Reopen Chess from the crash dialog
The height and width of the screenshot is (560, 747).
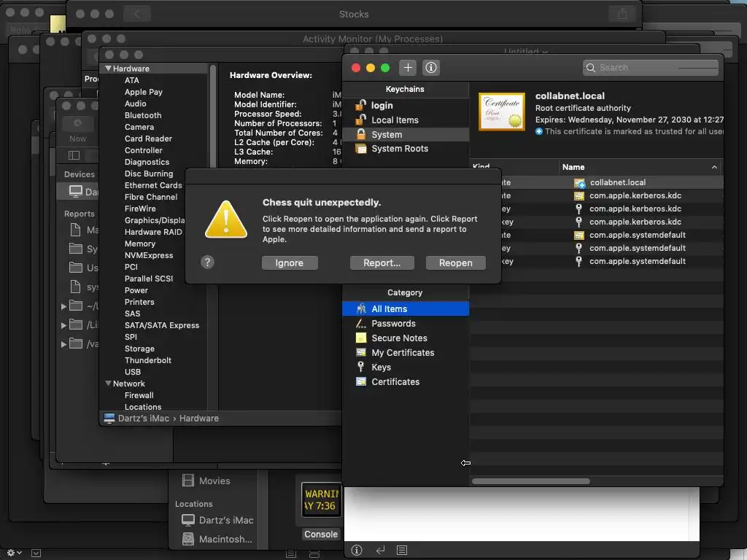(x=455, y=262)
